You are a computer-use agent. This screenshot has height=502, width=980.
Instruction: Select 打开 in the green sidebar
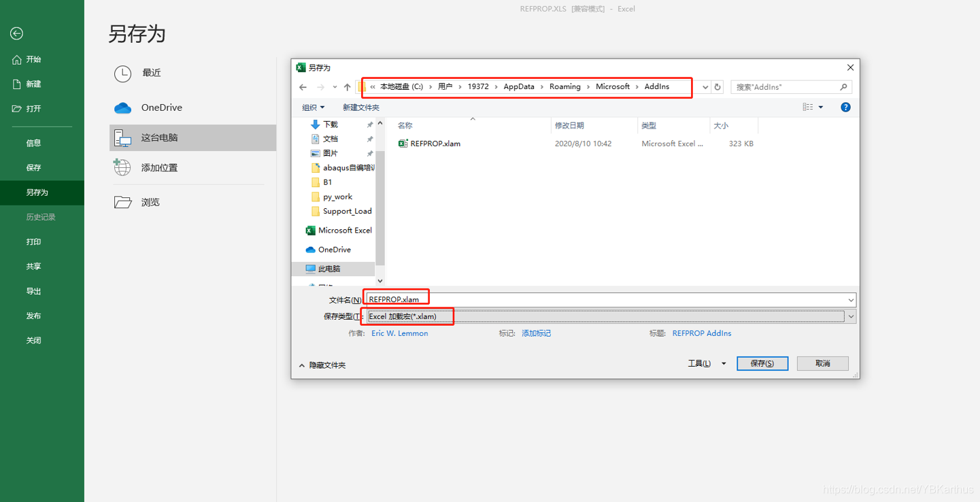[x=27, y=109]
